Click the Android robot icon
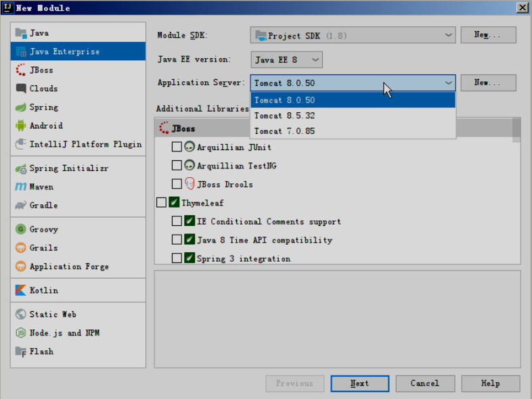 tap(21, 125)
